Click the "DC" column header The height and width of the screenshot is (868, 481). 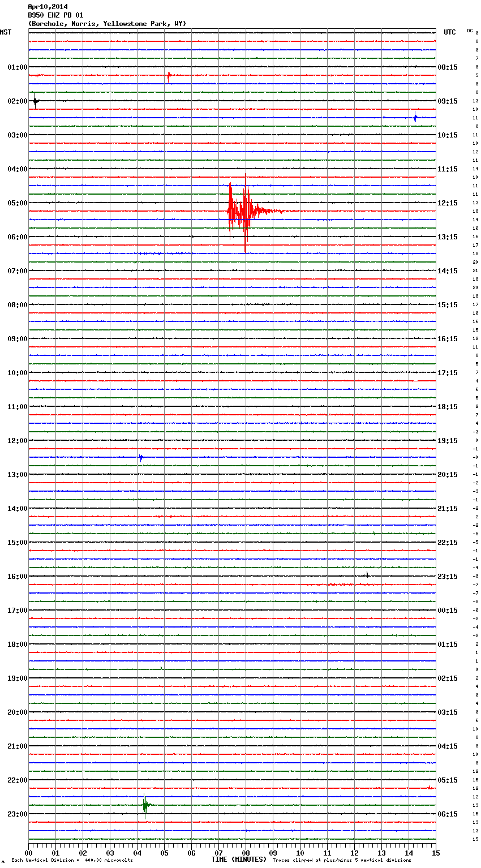click(x=470, y=31)
